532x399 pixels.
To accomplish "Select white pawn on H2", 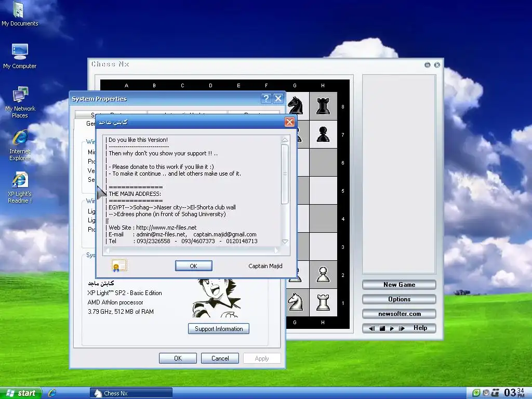I will tap(323, 274).
